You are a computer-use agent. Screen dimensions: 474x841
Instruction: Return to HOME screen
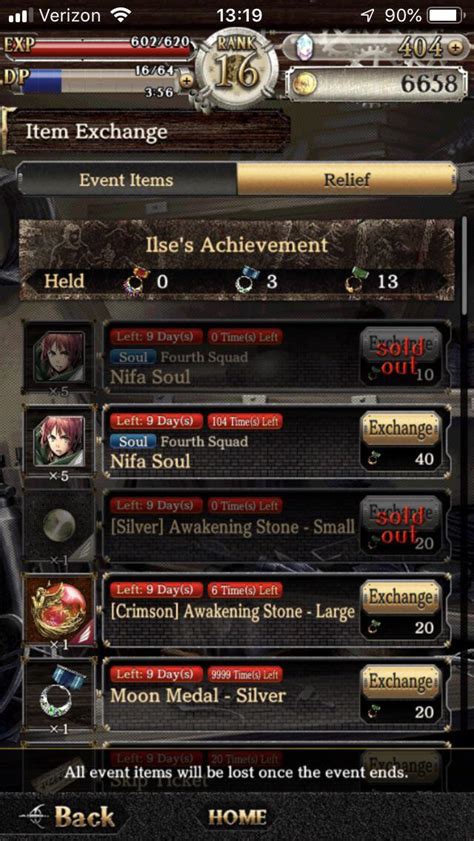click(237, 817)
